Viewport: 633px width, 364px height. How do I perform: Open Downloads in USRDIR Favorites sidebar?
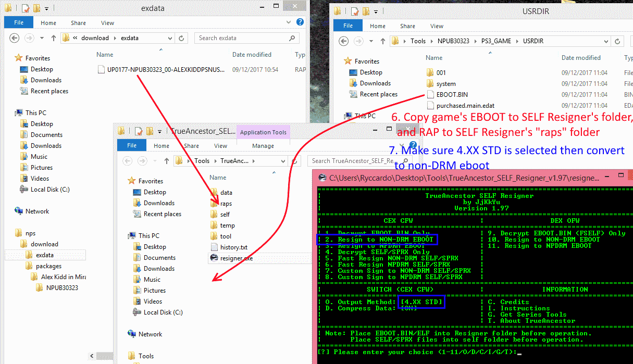click(x=375, y=83)
